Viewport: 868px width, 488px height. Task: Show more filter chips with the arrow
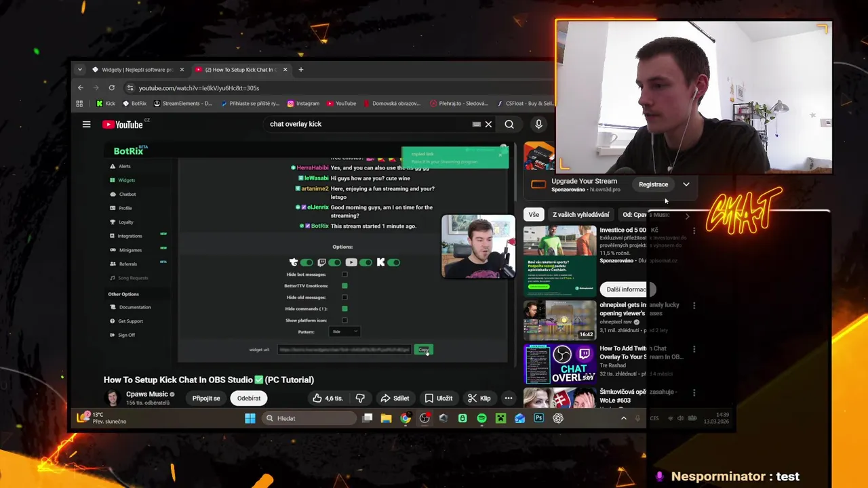[687, 216]
